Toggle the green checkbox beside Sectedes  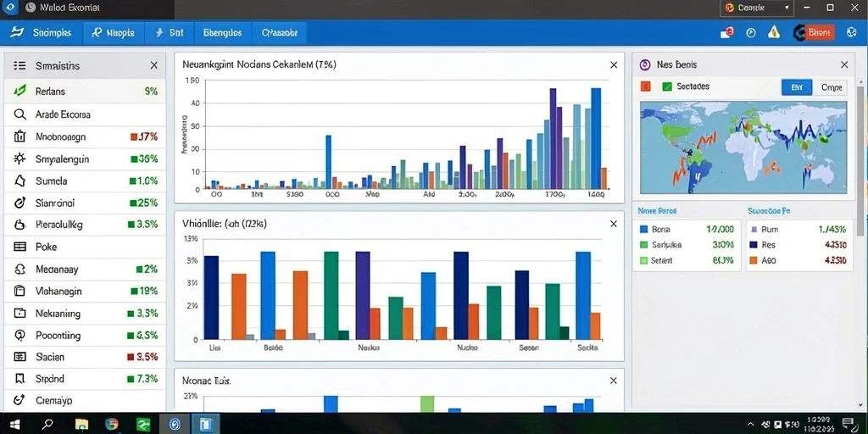coord(667,86)
